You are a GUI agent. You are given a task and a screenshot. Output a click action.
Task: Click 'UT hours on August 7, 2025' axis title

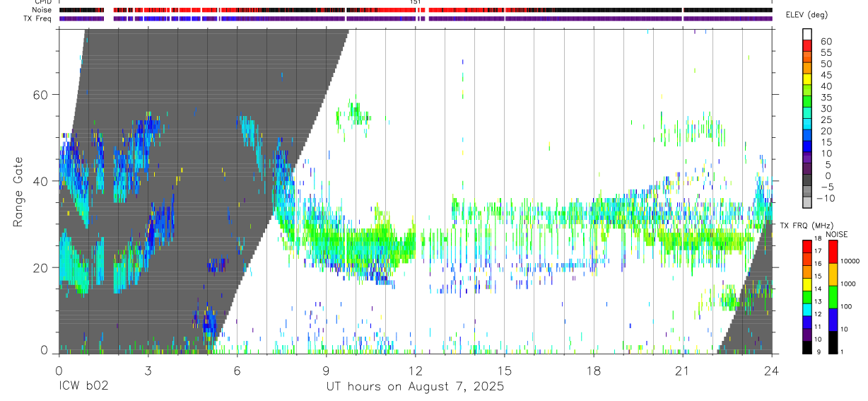[x=415, y=387]
